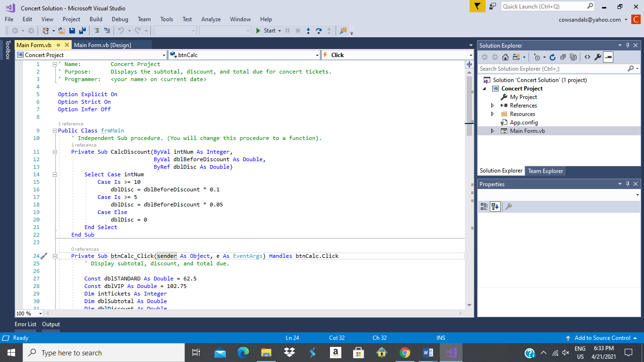Screen dimensions: 644x362
Task: Open Properties window icon in Solution Explorer
Action: pyautogui.click(x=597, y=57)
